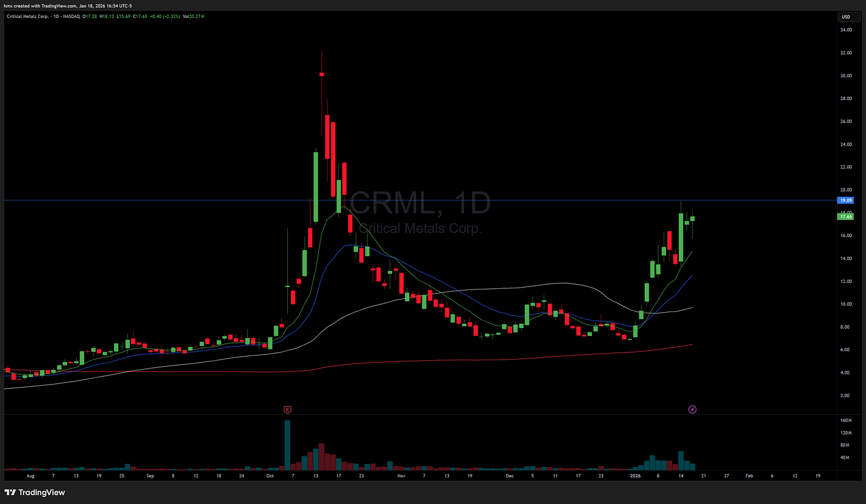The image size is (866, 504).
Task: Click the purple lightning event marker
Action: coord(692,409)
